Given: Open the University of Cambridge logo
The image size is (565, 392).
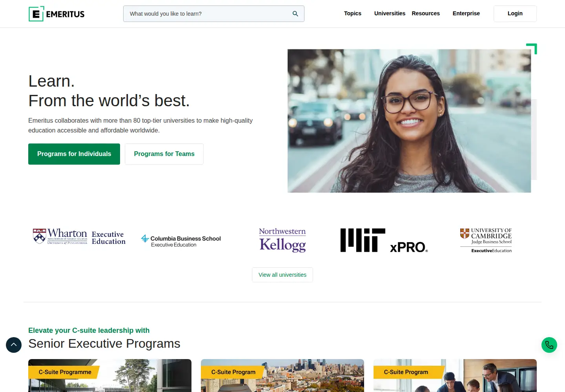Looking at the screenshot, I should click(486, 240).
